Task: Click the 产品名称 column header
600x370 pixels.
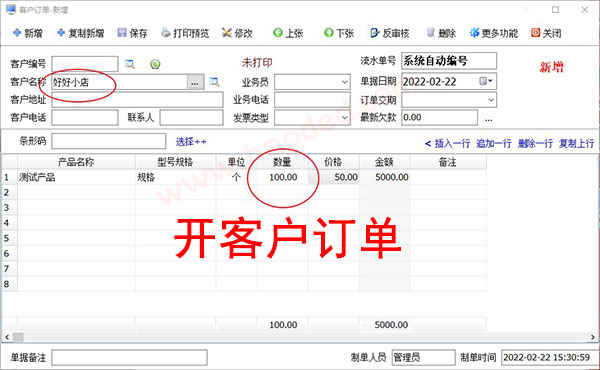Action: click(76, 162)
